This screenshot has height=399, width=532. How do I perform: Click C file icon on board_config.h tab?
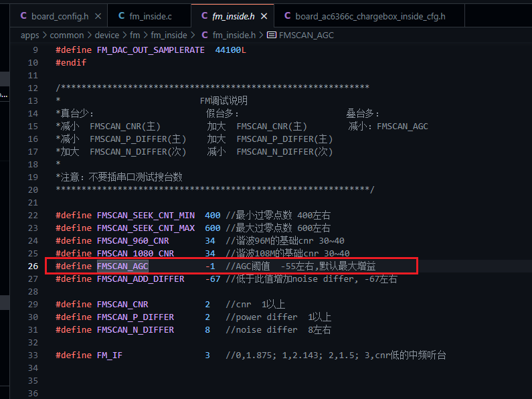point(23,15)
